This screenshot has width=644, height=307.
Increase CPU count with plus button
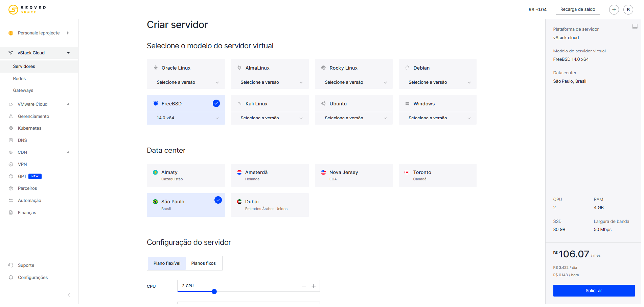pyautogui.click(x=314, y=286)
